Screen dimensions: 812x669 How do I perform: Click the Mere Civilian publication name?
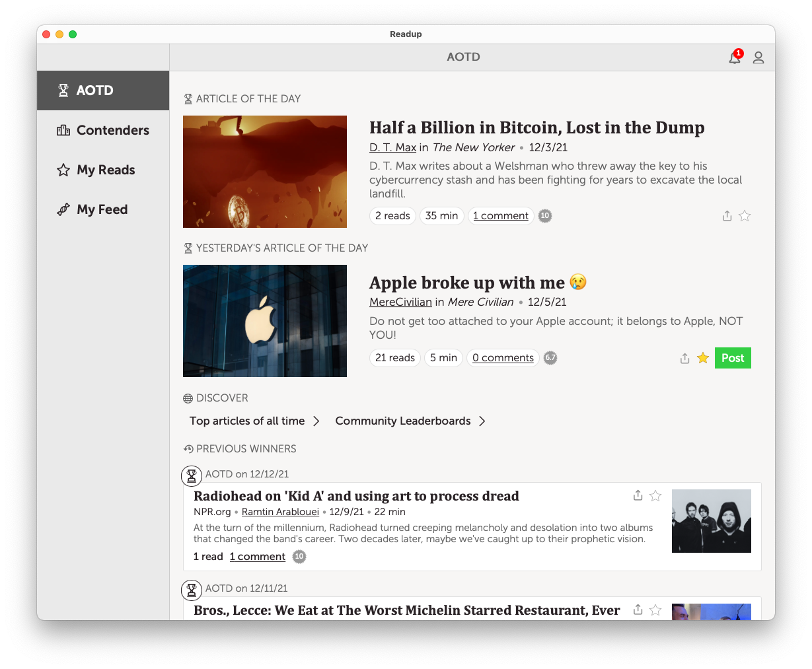point(481,302)
